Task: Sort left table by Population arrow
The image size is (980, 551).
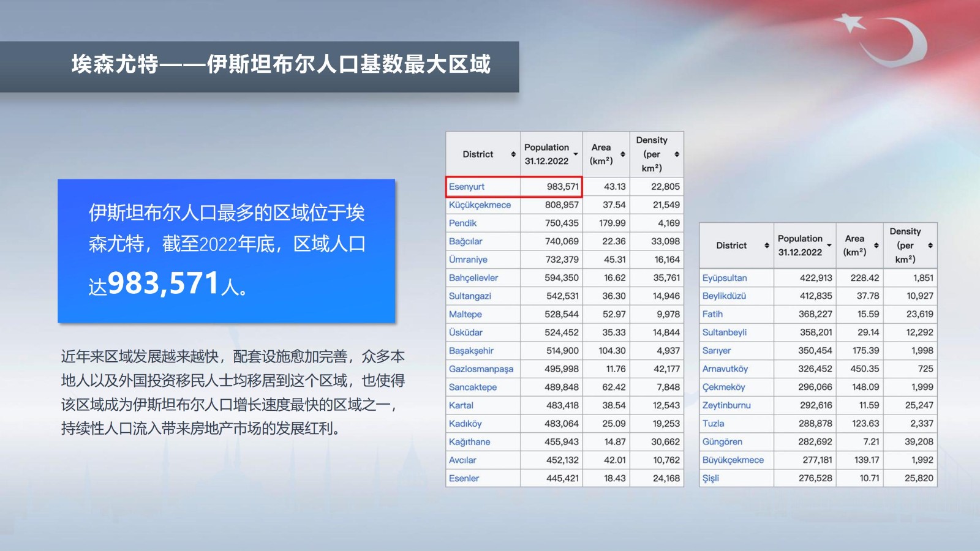Action: click(576, 154)
